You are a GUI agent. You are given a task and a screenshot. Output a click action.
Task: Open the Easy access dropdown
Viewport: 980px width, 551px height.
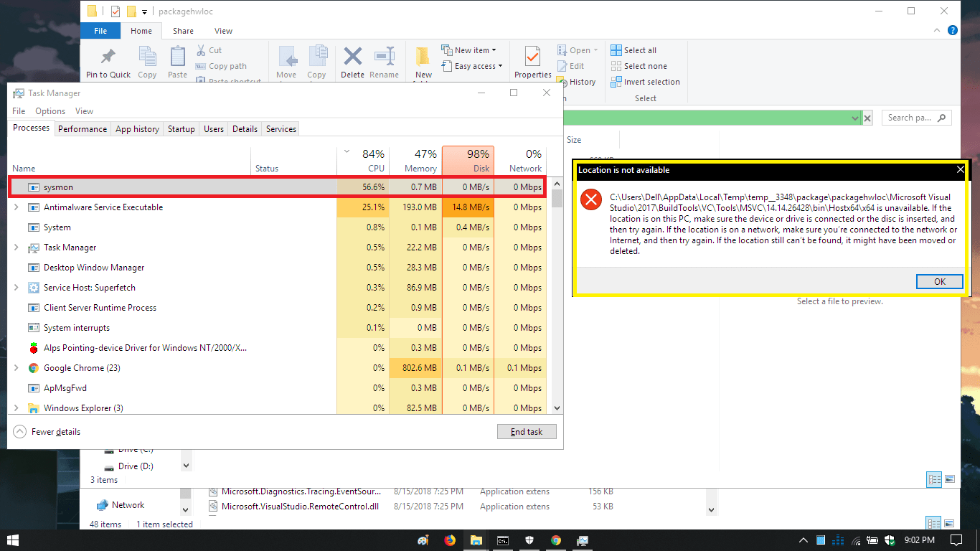[472, 65]
